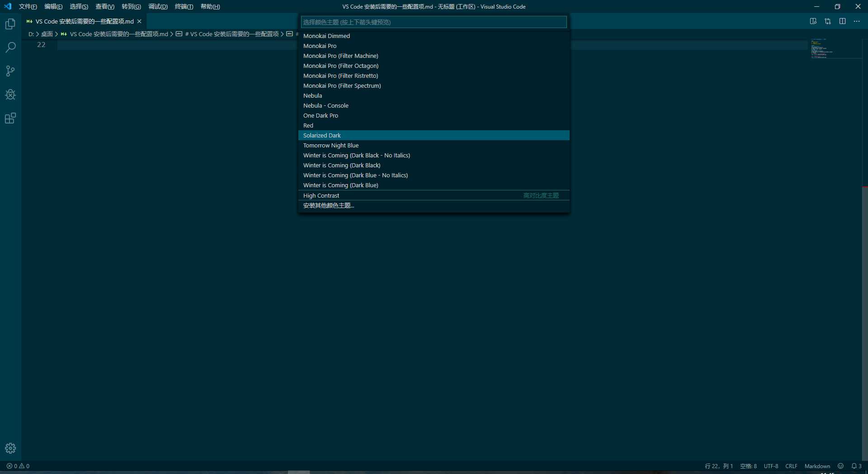Apply the Tomorrow Night Blue theme
Screen dimensions: 868x474
coord(434,145)
